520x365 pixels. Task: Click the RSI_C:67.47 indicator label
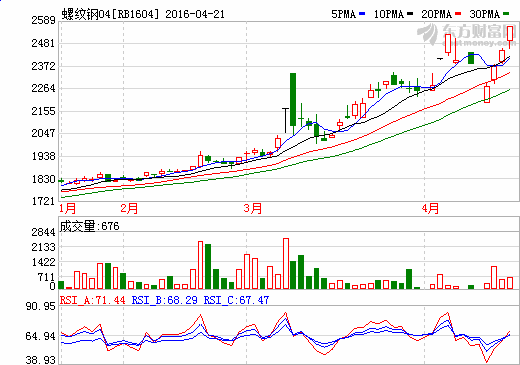[236, 300]
